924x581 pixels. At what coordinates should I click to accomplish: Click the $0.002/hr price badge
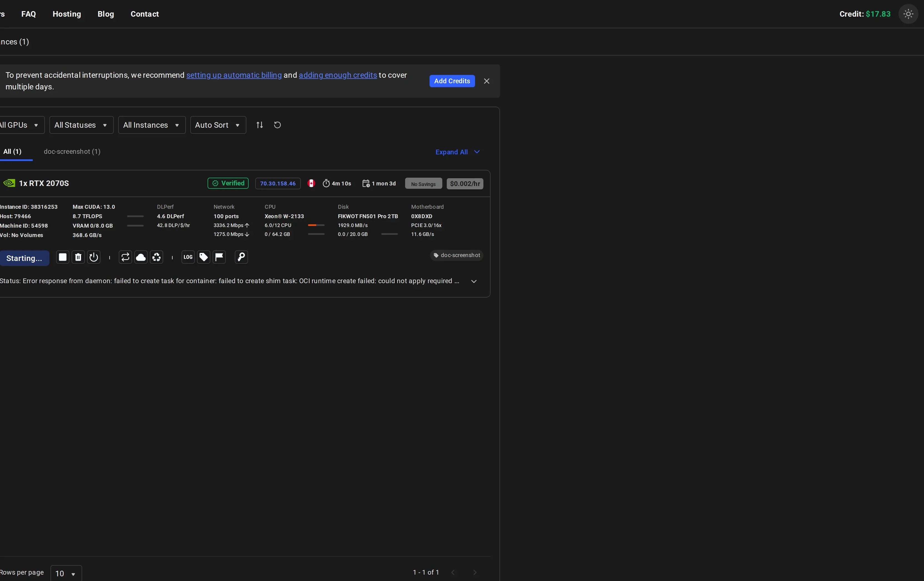465,183
